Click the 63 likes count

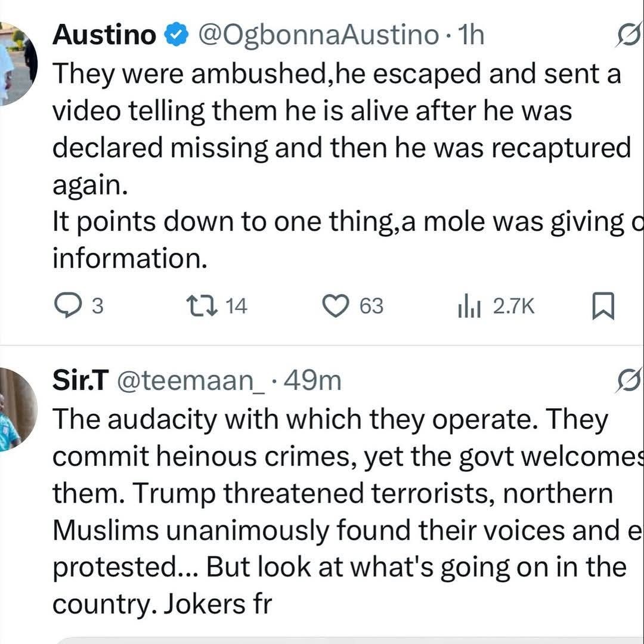pos(371,306)
